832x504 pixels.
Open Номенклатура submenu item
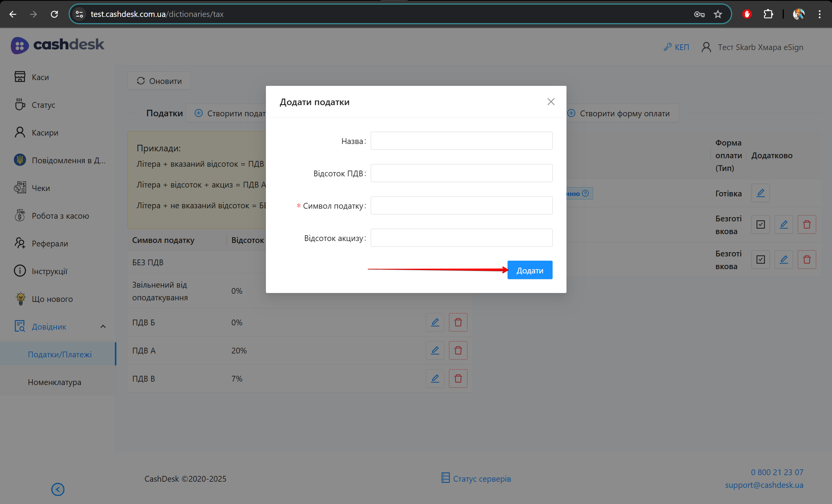54,382
